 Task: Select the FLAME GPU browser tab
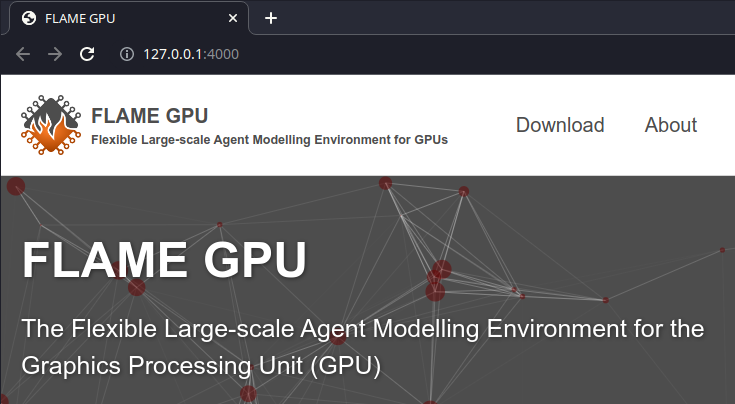pyautogui.click(x=129, y=18)
